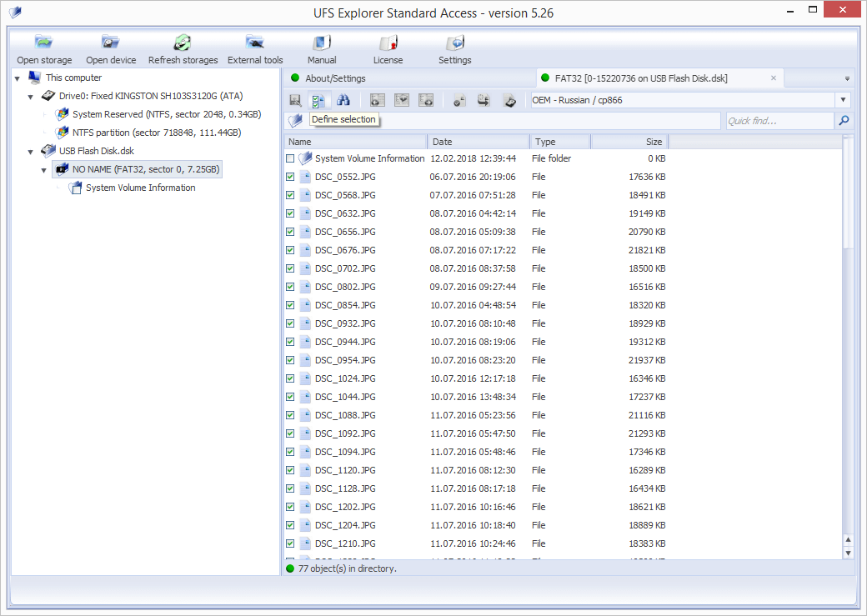
Task: Click the Quick find magnifier icon
Action: (844, 121)
